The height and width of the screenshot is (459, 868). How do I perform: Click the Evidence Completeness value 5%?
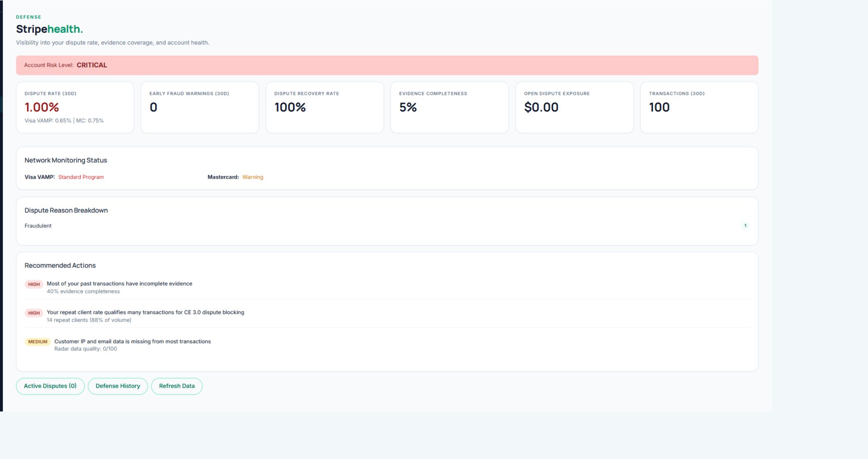tap(408, 107)
